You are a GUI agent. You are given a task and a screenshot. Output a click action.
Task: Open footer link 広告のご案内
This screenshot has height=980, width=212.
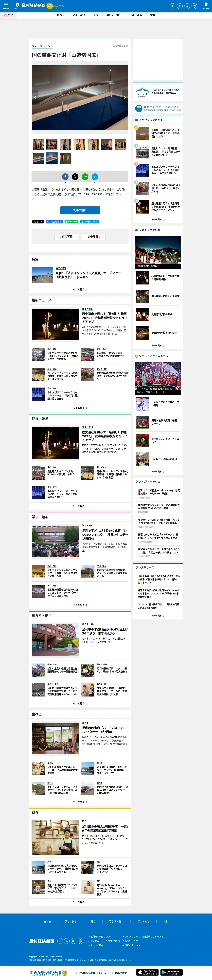97,945
